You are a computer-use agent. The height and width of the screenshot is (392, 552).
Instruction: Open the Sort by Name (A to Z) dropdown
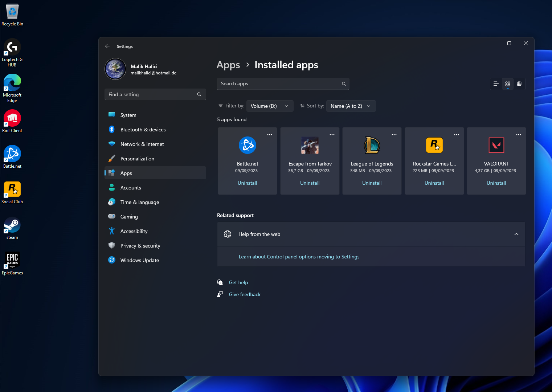(x=351, y=106)
